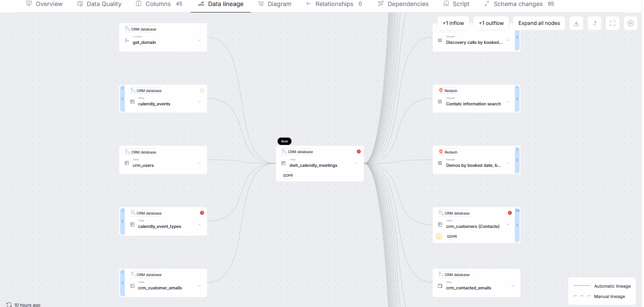The image size is (644, 307).
Task: Click the GDPR tag on dwh_calendly_meetings
Action: pos(288,175)
